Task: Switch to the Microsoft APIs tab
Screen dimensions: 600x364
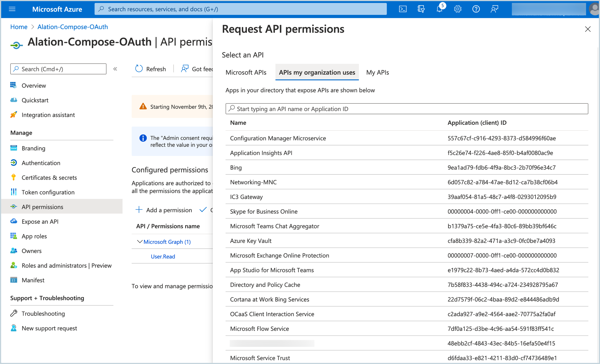Action: pos(246,72)
